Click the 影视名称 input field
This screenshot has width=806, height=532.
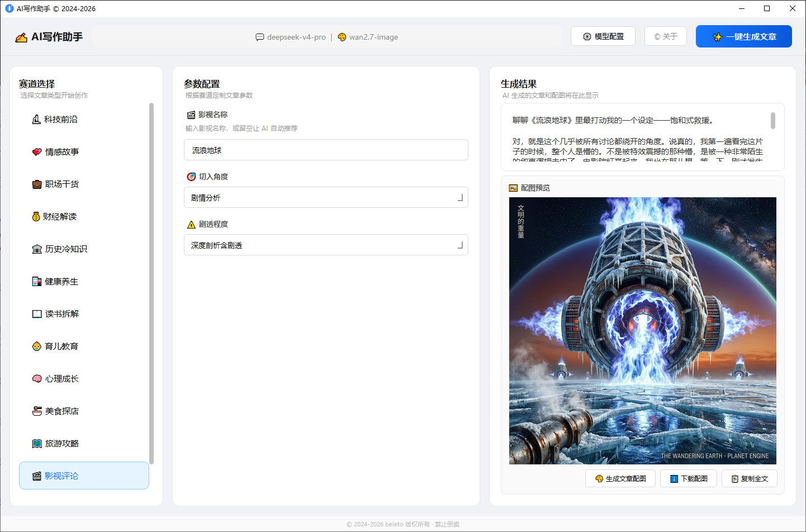point(326,150)
